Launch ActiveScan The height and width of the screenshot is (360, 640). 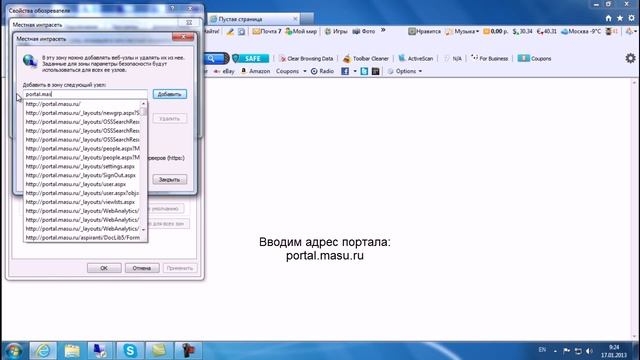coord(416,59)
